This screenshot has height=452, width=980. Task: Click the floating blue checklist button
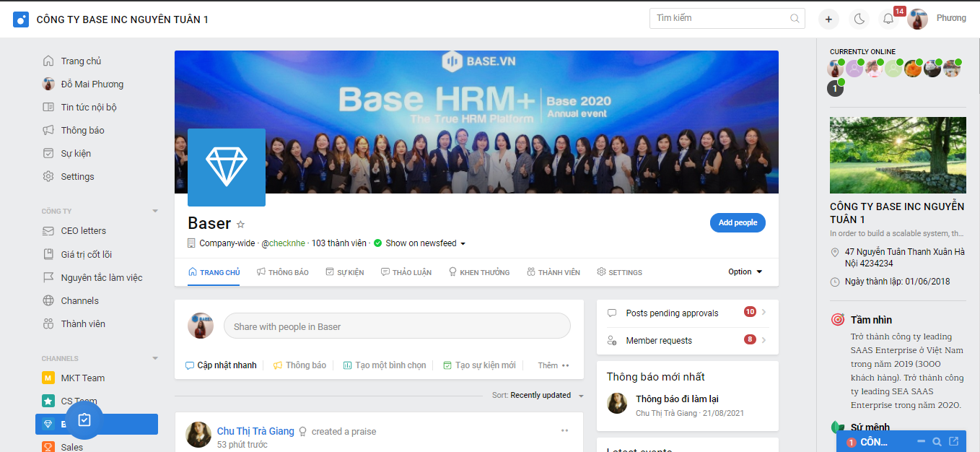(84, 420)
